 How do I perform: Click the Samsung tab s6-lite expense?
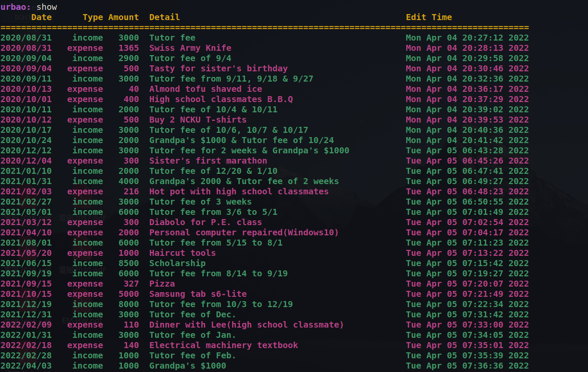[197, 294]
